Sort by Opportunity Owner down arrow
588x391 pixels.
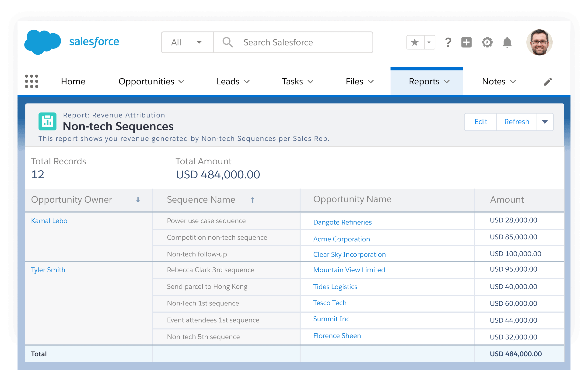[x=138, y=200]
